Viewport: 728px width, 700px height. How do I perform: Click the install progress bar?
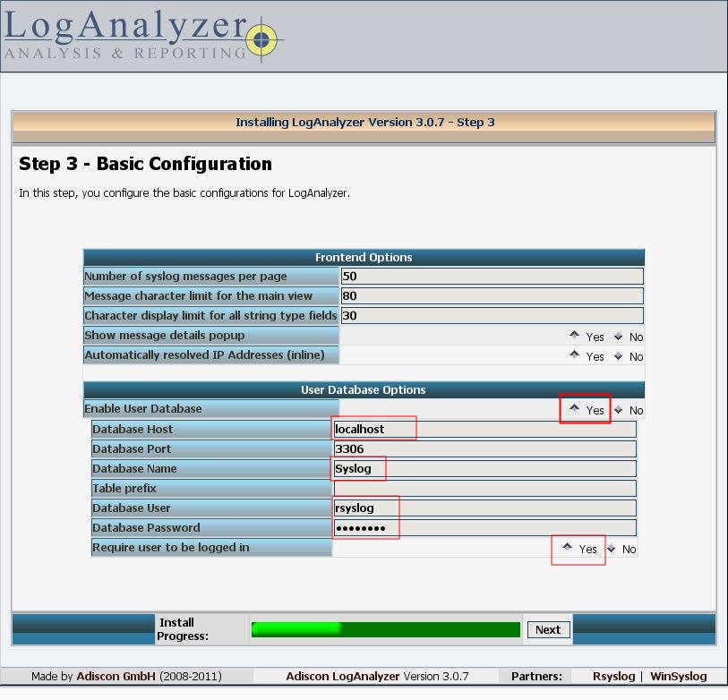click(x=385, y=629)
